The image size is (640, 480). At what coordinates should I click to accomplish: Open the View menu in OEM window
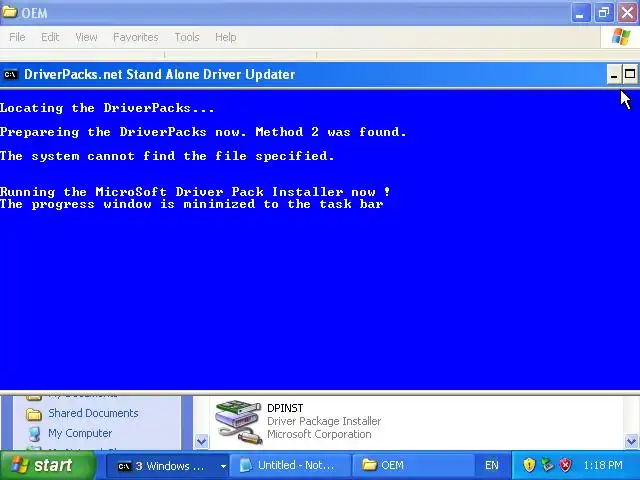[x=86, y=37]
